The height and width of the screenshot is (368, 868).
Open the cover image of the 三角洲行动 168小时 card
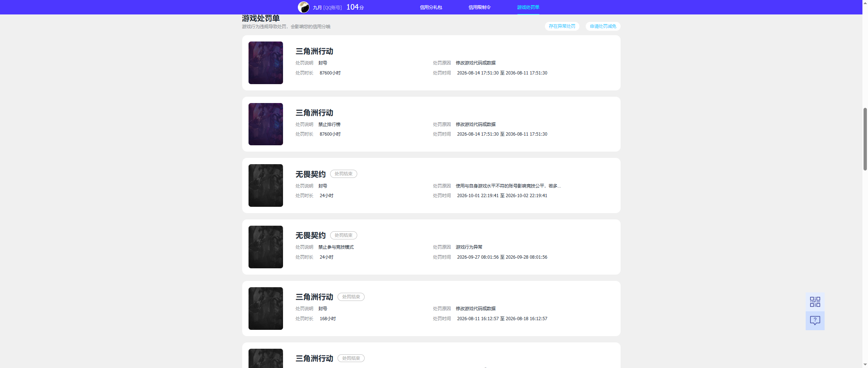(x=266, y=308)
